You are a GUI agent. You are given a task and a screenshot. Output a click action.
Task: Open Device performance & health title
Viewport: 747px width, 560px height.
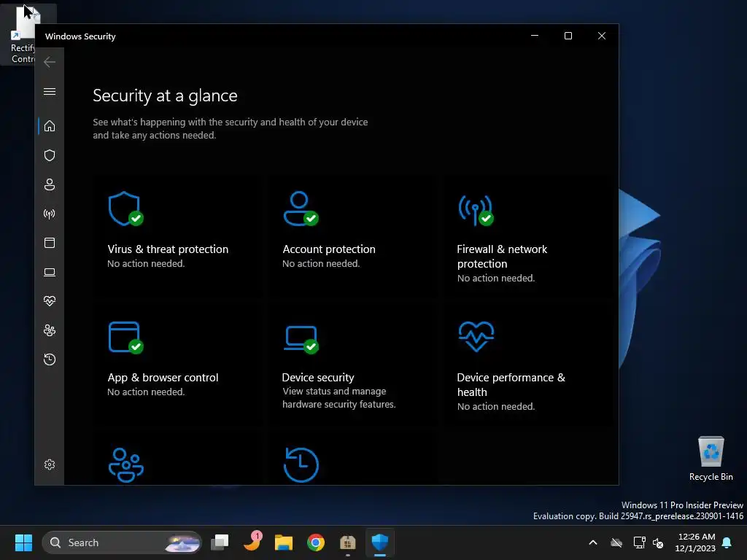click(511, 384)
